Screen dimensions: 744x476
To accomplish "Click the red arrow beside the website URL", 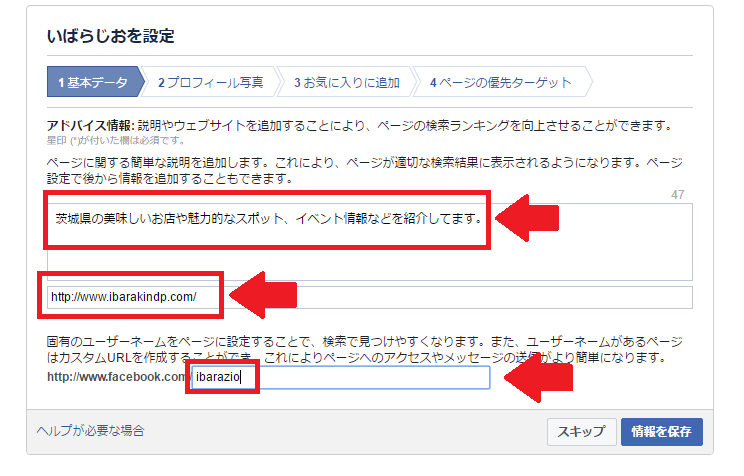I will point(263,295).
